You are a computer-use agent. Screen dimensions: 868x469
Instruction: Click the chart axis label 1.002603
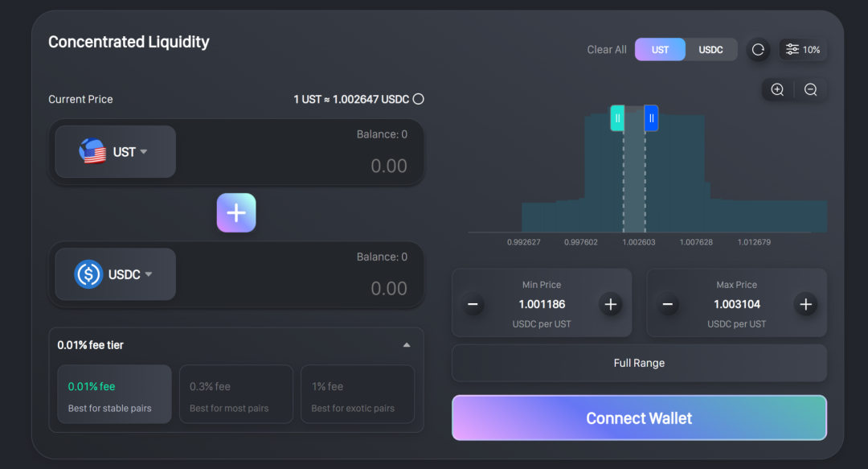coord(639,242)
